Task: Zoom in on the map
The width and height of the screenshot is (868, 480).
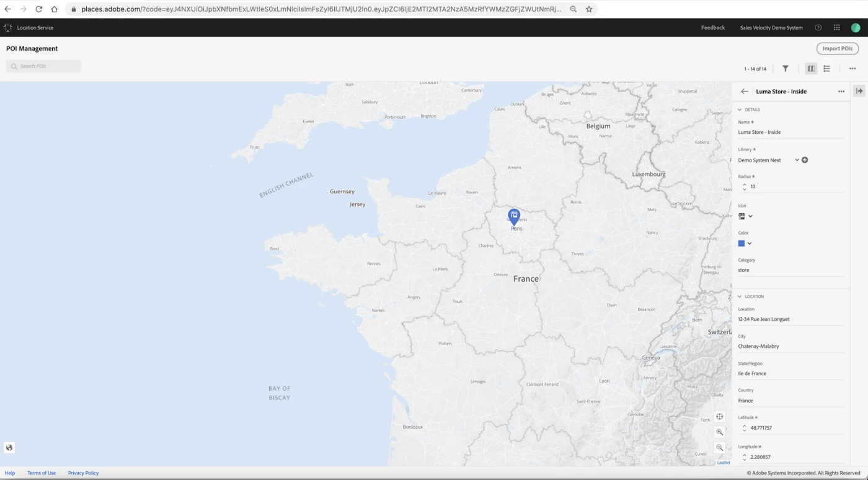Action: (720, 432)
